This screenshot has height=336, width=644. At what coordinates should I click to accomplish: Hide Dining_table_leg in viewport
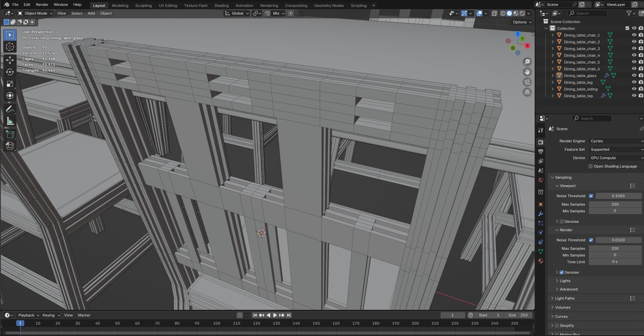click(634, 82)
